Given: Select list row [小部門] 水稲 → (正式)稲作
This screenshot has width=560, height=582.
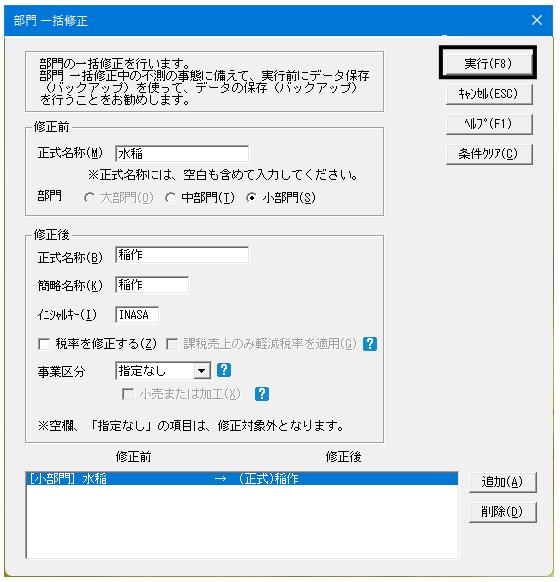Looking at the screenshot, I should pyautogui.click(x=242, y=478).
